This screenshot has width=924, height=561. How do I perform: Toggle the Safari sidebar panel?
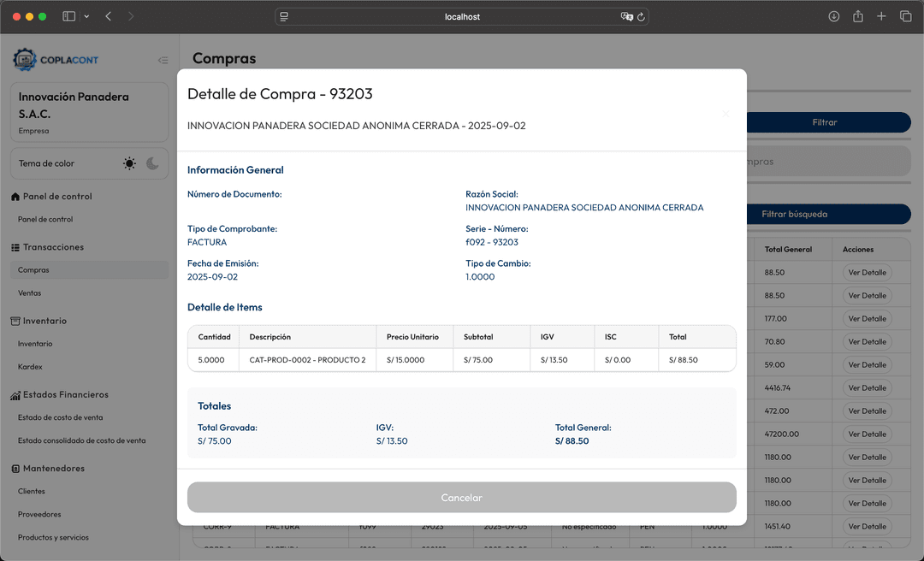pyautogui.click(x=68, y=15)
